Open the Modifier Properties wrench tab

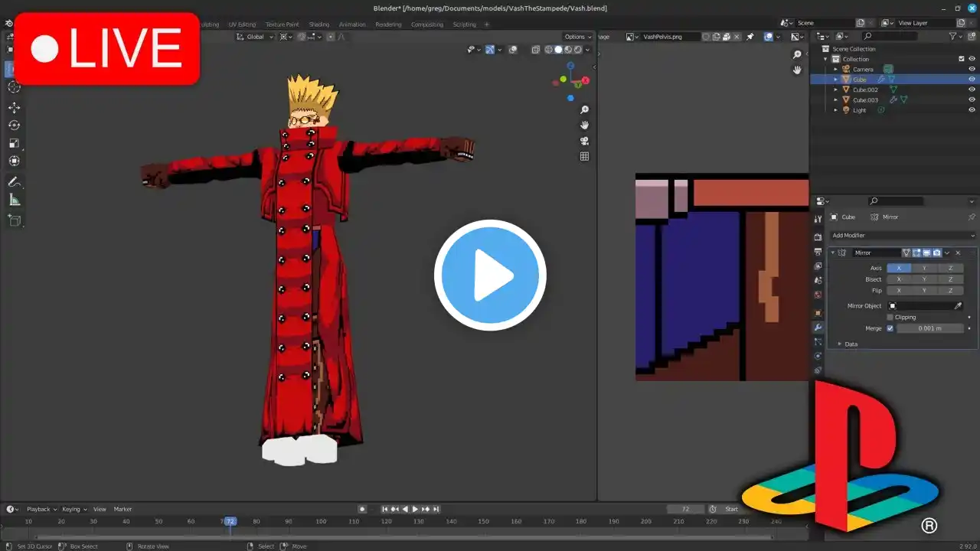point(817,327)
